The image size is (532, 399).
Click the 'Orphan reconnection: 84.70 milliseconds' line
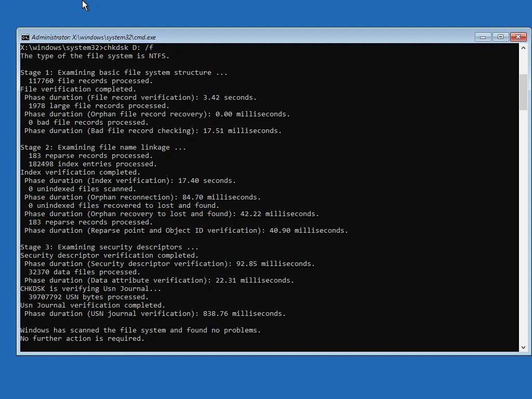click(x=142, y=197)
